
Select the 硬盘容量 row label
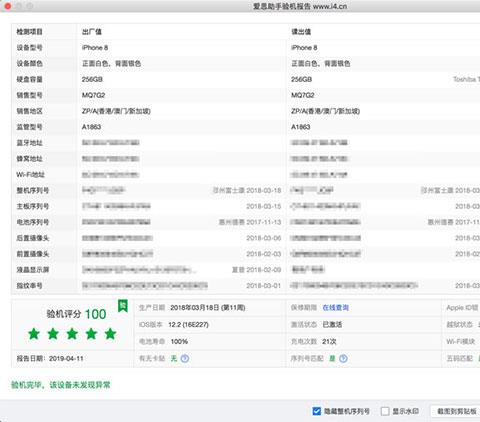point(29,79)
